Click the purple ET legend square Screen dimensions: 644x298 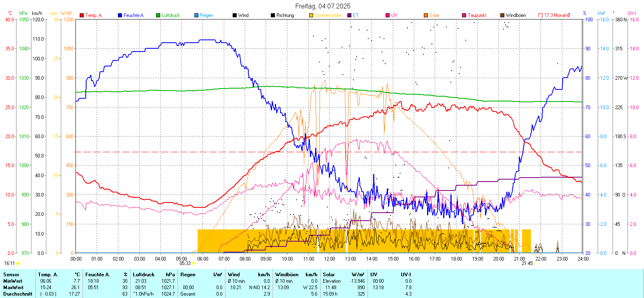pyautogui.click(x=349, y=15)
